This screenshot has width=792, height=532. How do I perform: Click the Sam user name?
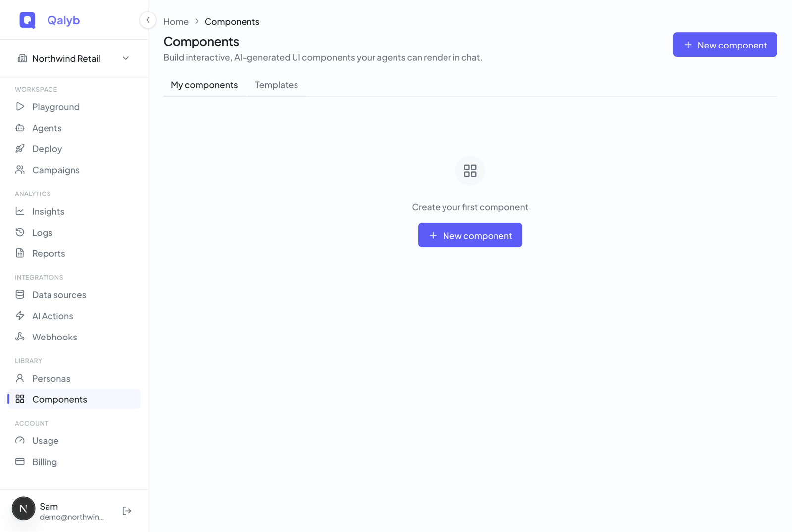(49, 506)
